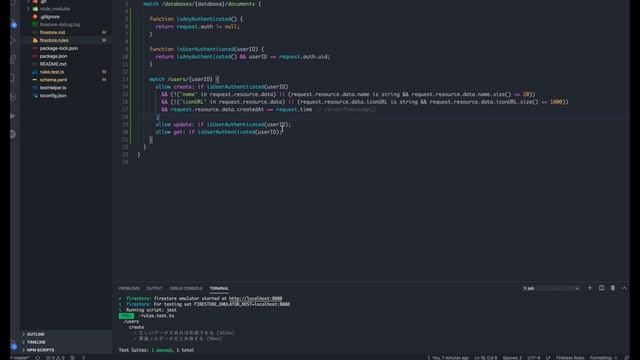Viewport: 640px width, 360px height.
Task: Click './rules.test.ts' in terminal output
Action: tap(156, 316)
